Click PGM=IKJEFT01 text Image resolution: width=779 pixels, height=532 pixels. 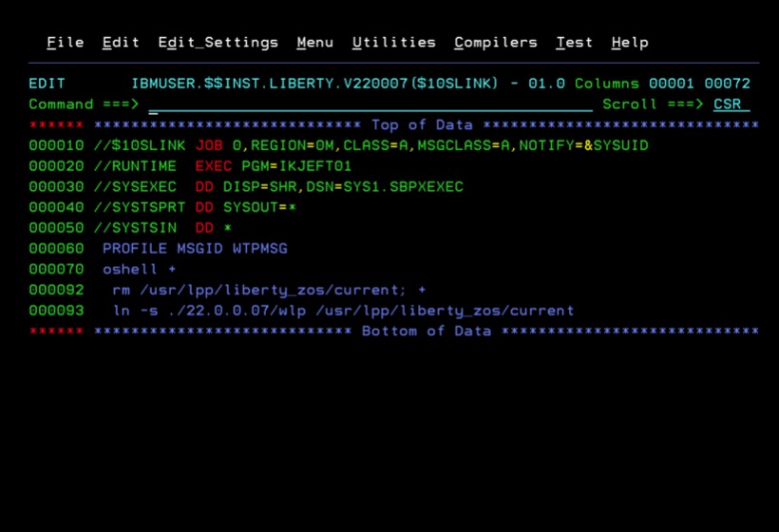point(296,166)
